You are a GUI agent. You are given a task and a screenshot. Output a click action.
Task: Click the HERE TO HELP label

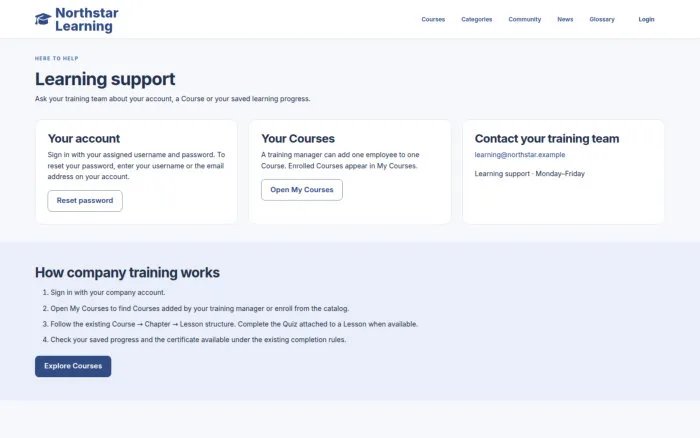[x=57, y=58]
